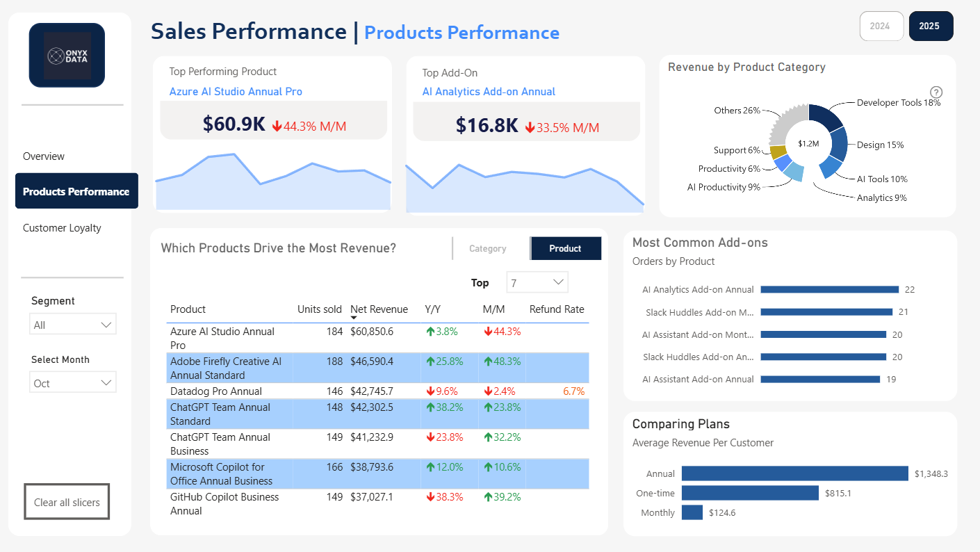980x552 pixels.
Task: Open the Products Performance page
Action: tap(76, 191)
